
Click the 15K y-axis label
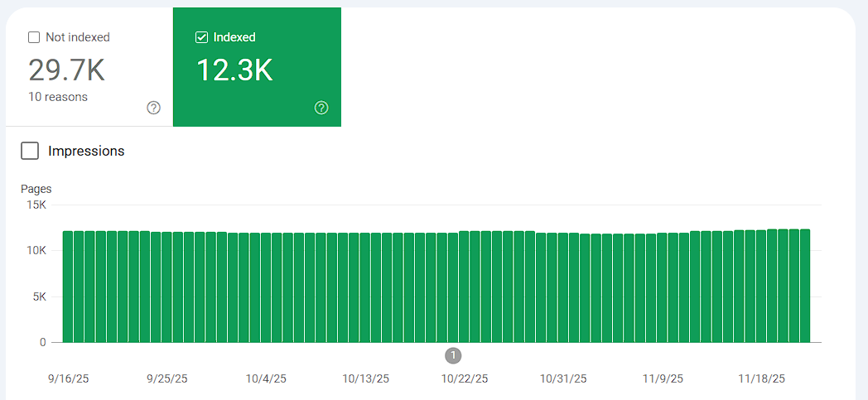(x=36, y=205)
